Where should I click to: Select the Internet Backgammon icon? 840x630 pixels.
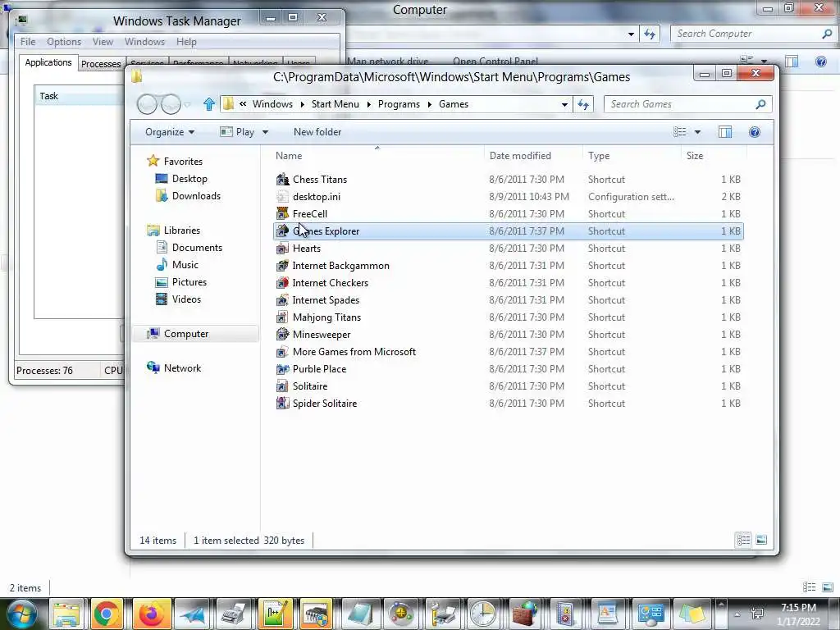click(282, 266)
